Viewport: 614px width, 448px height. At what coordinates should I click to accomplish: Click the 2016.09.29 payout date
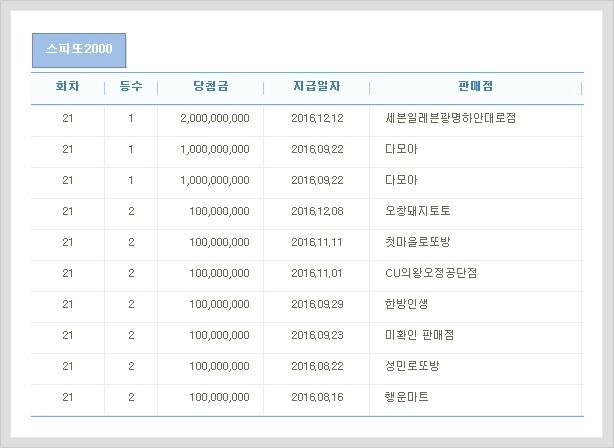point(317,304)
